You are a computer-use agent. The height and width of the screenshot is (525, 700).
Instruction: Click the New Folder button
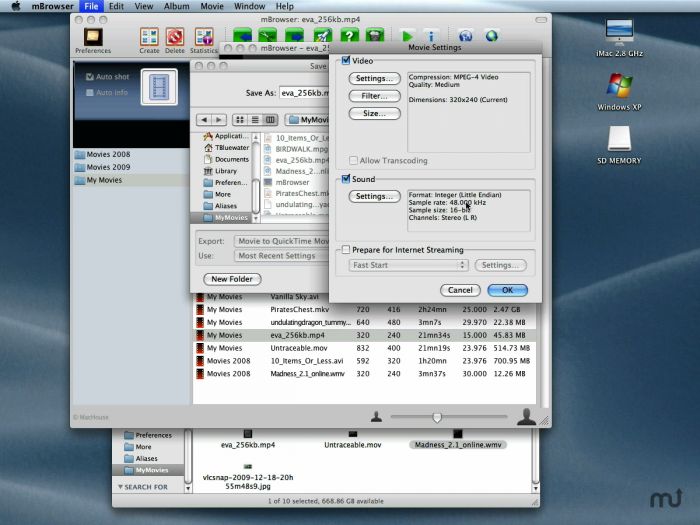232,279
